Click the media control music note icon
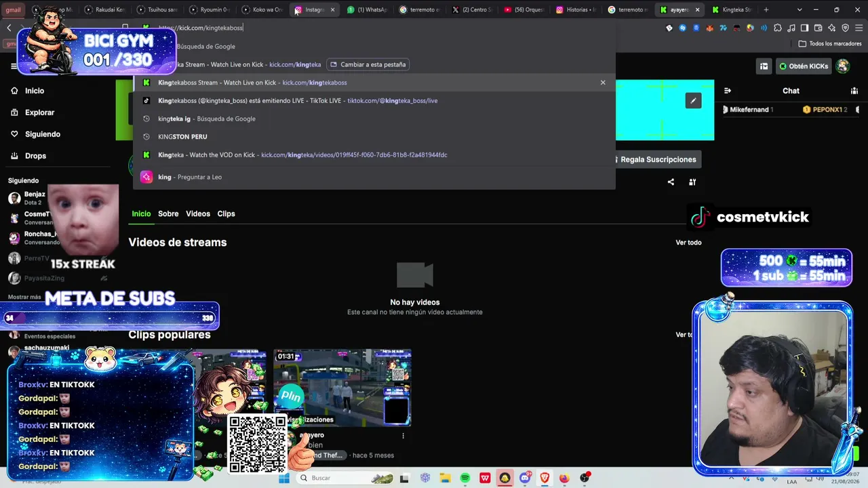The image size is (868, 488). tap(791, 28)
